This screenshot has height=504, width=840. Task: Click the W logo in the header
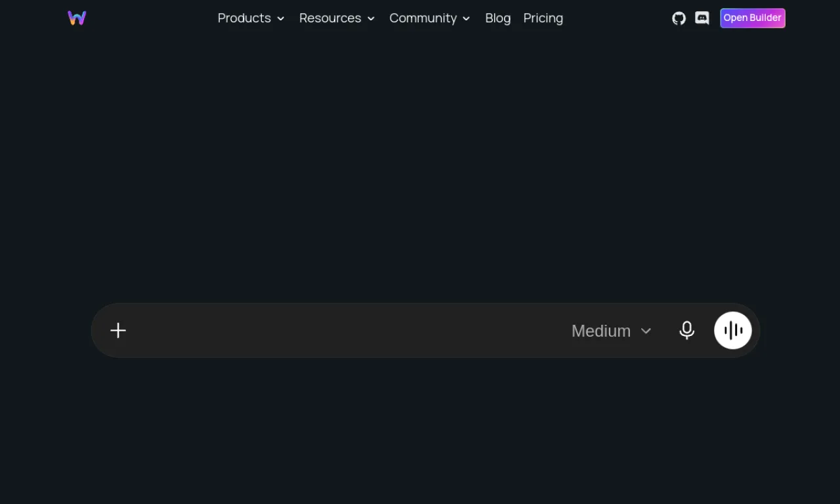77,18
